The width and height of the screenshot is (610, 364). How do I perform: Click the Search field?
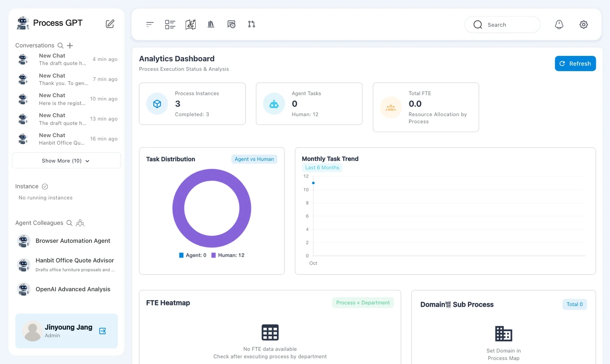coord(502,25)
